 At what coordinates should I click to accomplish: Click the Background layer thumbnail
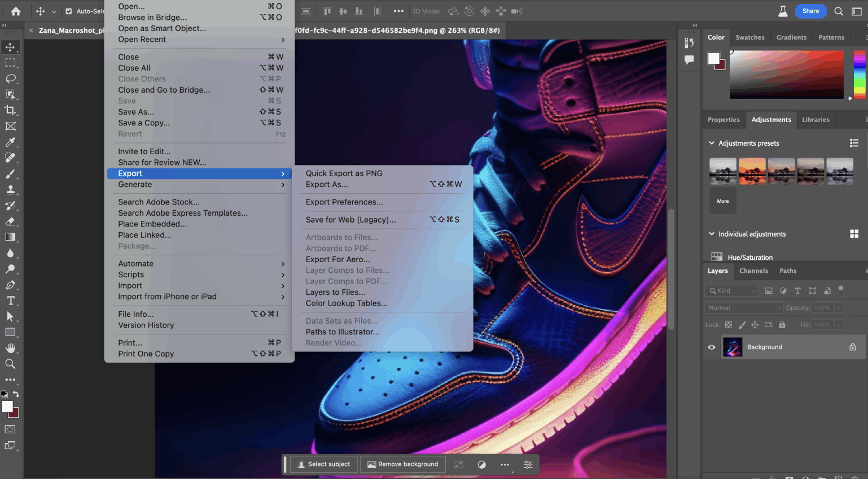[733, 347]
